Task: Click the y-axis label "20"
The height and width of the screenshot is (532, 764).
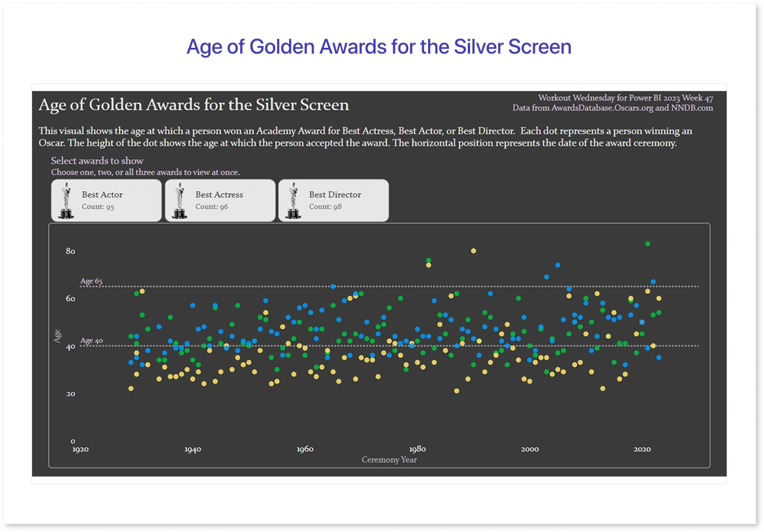Action: (x=71, y=394)
